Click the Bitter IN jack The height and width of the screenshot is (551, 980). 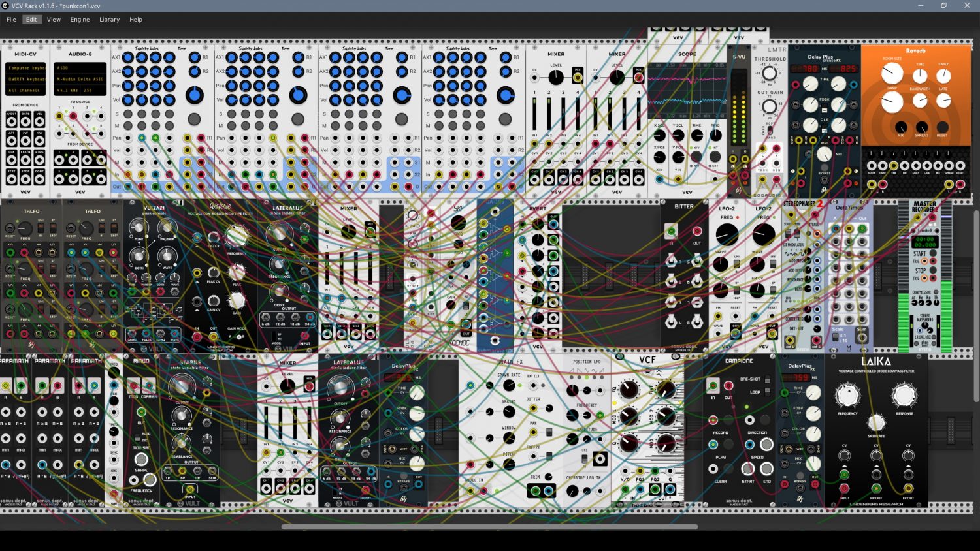671,231
